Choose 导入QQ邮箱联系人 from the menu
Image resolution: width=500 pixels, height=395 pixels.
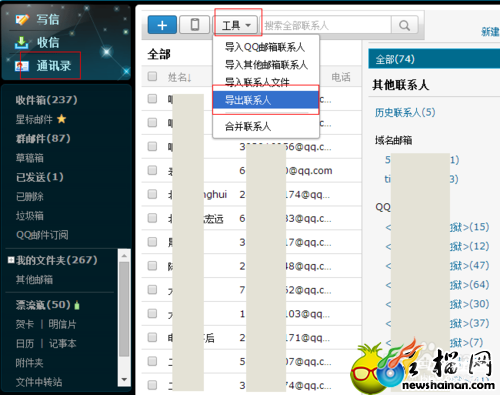click(265, 47)
